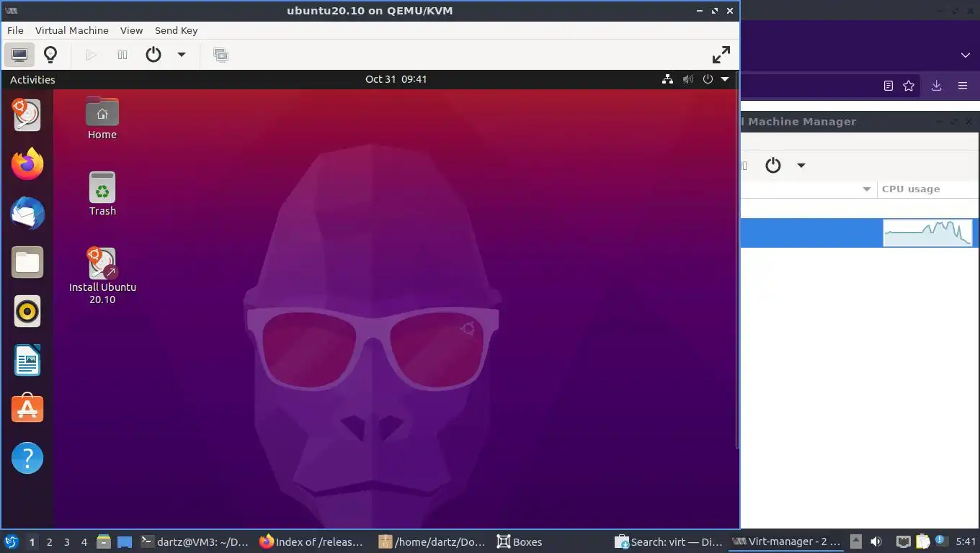
Task: Switch to workspace 3
Action: click(67, 542)
